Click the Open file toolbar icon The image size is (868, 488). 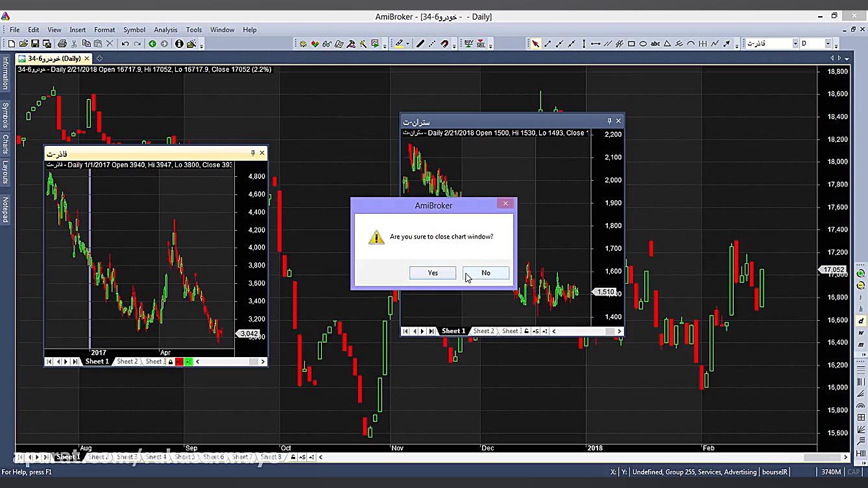[23, 44]
